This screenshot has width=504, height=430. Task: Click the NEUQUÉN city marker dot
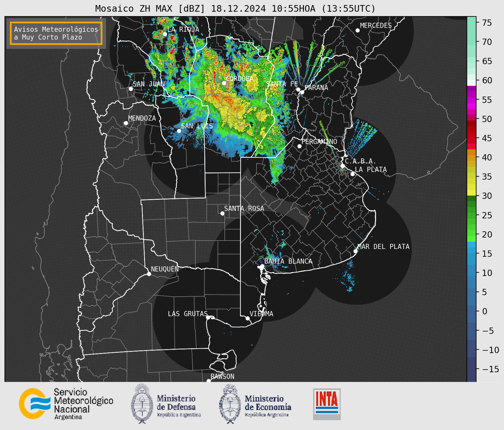149,274
